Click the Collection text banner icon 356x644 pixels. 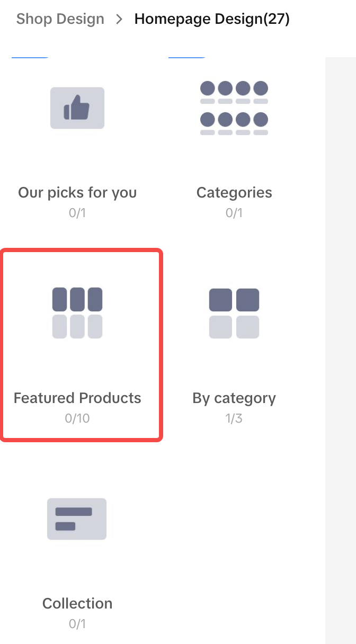(x=77, y=519)
